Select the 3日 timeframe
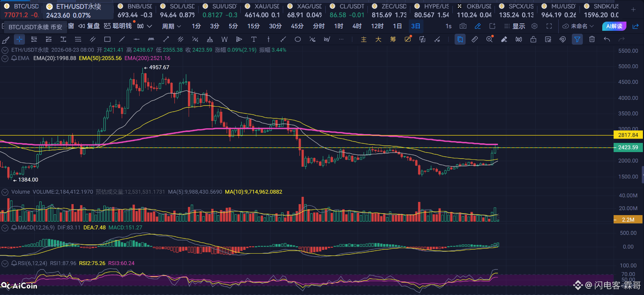This screenshot has height=295, width=644. point(416,26)
